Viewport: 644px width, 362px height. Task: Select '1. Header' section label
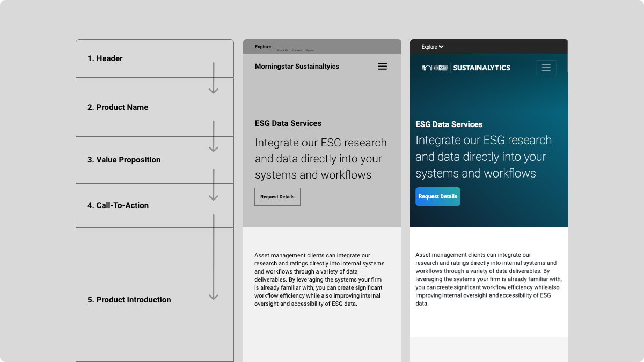[x=105, y=58]
